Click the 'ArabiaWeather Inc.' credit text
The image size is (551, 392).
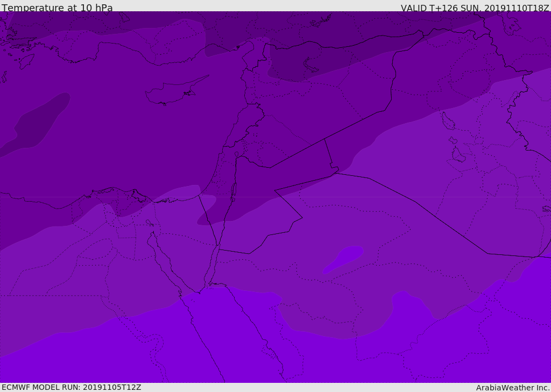pos(513,388)
